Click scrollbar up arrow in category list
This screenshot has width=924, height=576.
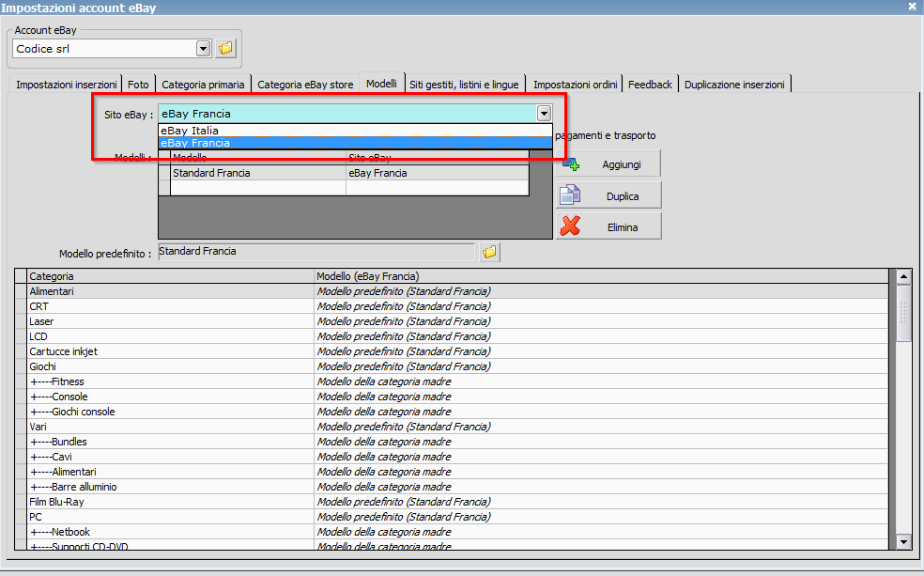[x=903, y=276]
